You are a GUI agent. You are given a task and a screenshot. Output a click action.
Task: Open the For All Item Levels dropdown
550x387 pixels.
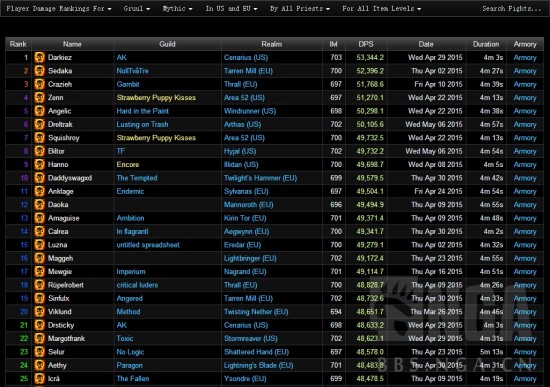382,8
